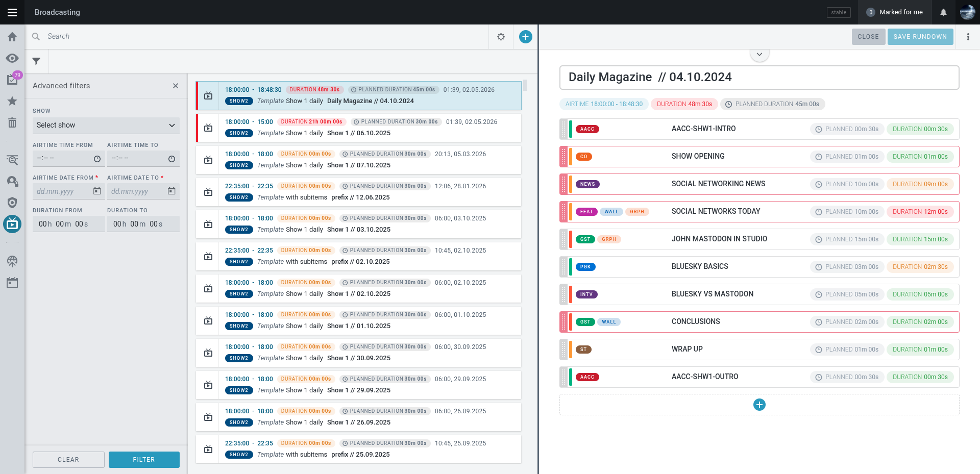Toggle the advanced filter funnel icon

(x=36, y=61)
